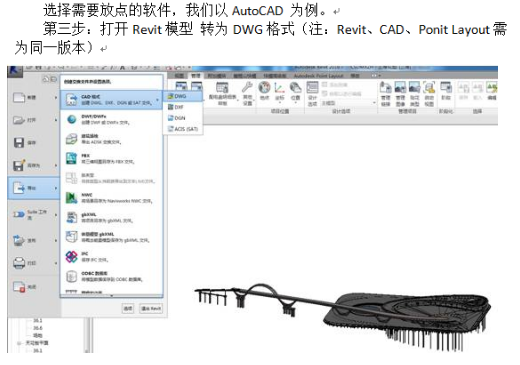Click the export list scroll-down arrow
Viewport: 520px width, 365px height.
[111, 296]
